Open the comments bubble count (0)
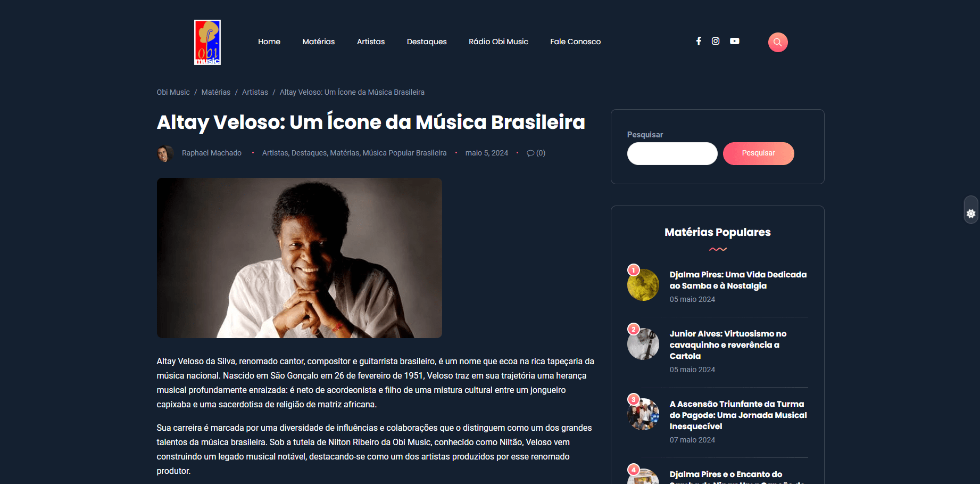This screenshot has height=484, width=980. (536, 153)
